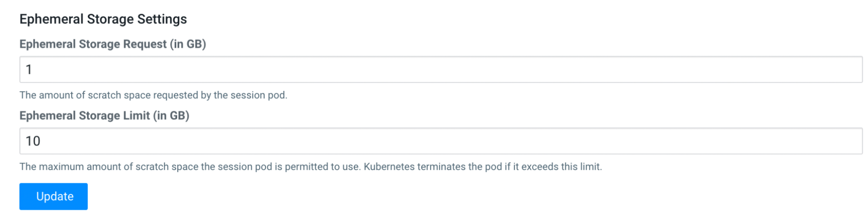Click "terminates the pod" in the description
This screenshot has height=224, width=868.
click(x=459, y=167)
